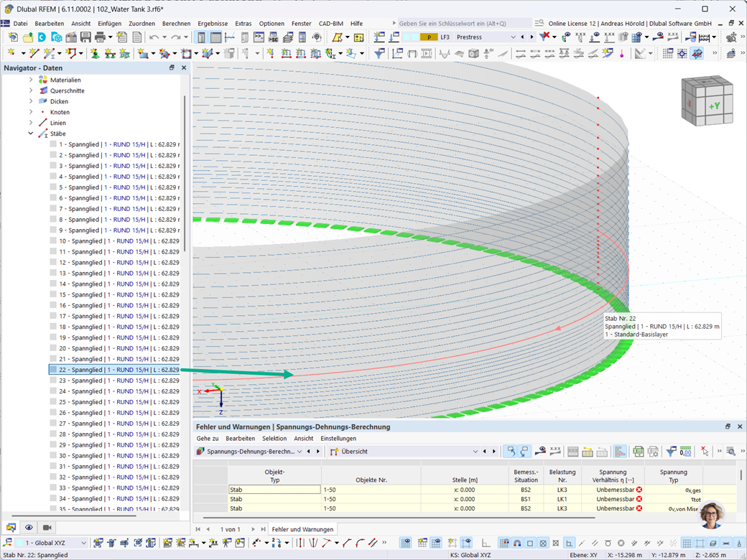
Task: Redo the last undone action
Action: [x=176, y=37]
